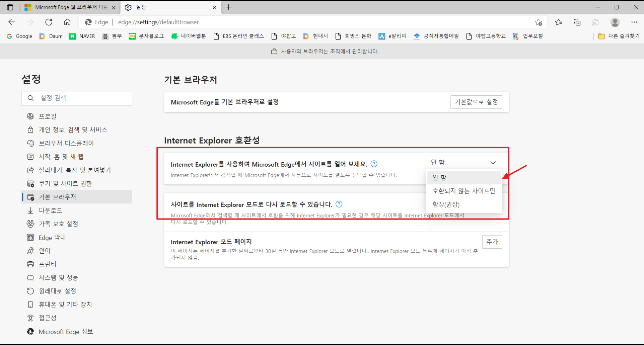Open the 문자블로그 bookmark

pyautogui.click(x=146, y=36)
